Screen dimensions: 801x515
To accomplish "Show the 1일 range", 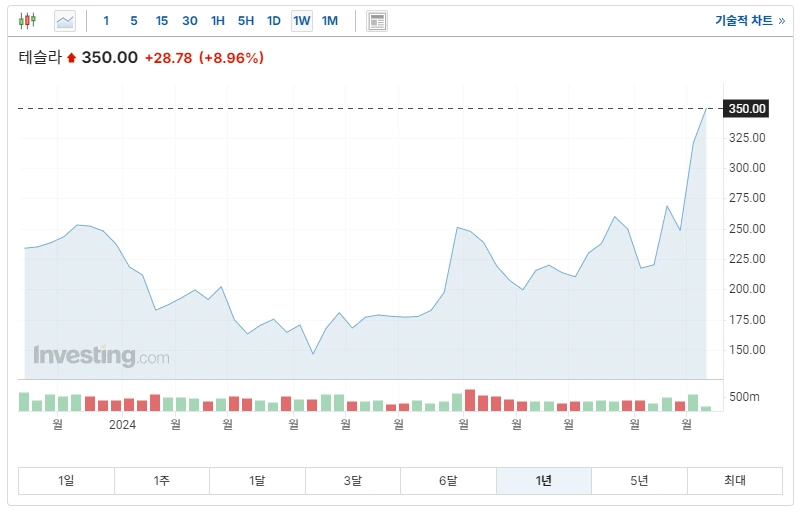I will point(66,481).
